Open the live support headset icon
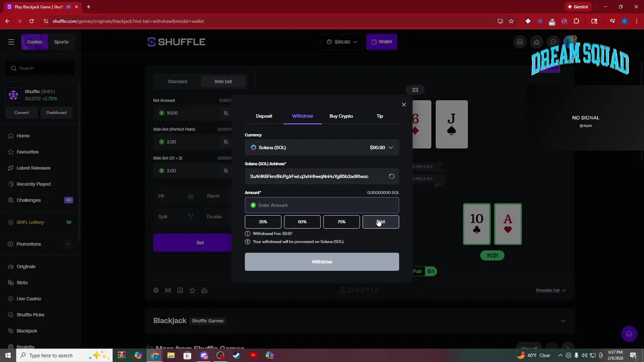 (629, 334)
